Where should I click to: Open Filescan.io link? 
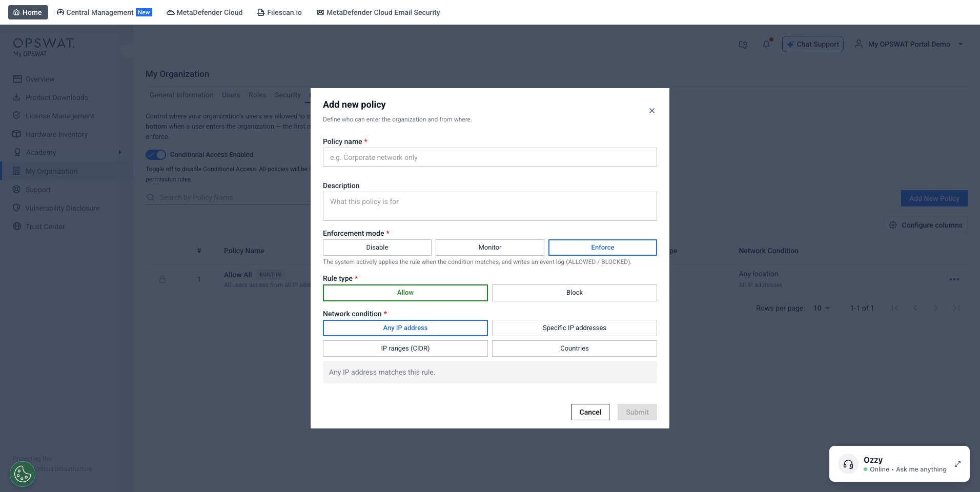279,12
